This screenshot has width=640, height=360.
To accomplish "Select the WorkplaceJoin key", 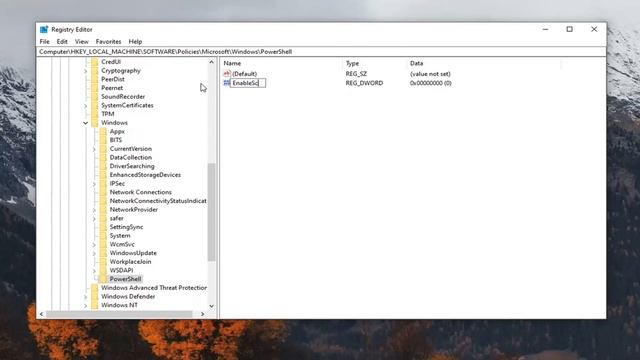I will click(x=130, y=262).
